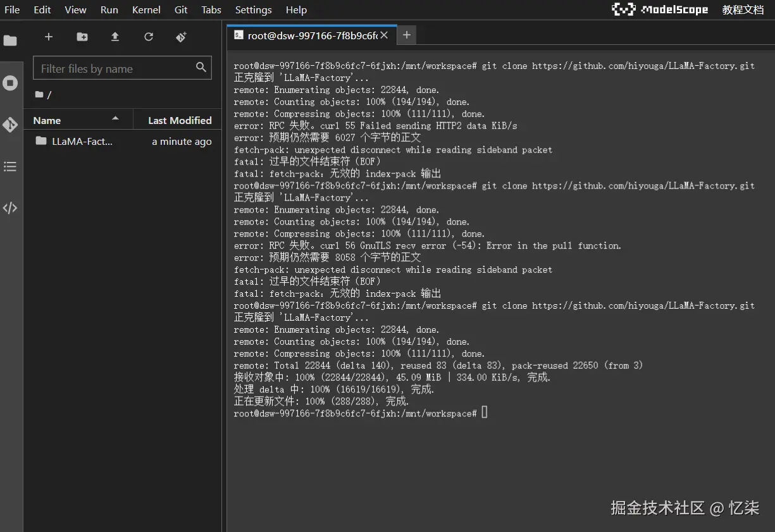The height and width of the screenshot is (532, 775).
Task: Click the 'curl 56 GnuTLS recv error' line
Action: (428, 245)
